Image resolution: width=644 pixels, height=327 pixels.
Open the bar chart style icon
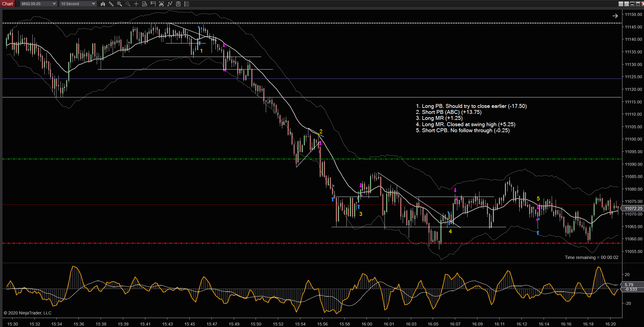(x=103, y=4)
